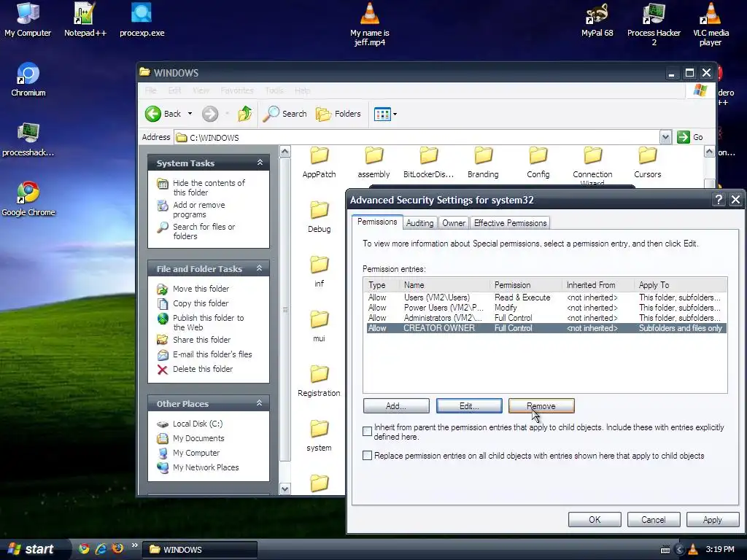This screenshot has width=747, height=560.
Task: Open Process Hacker 2 shortcut
Action: 654,25
